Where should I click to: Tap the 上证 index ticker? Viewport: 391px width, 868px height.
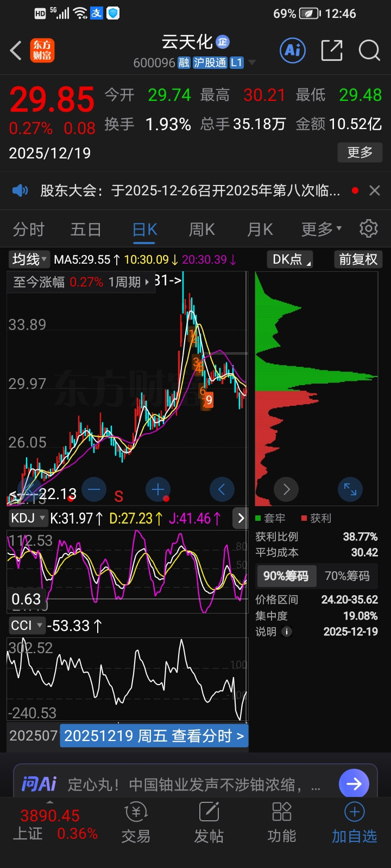[x=55, y=825]
